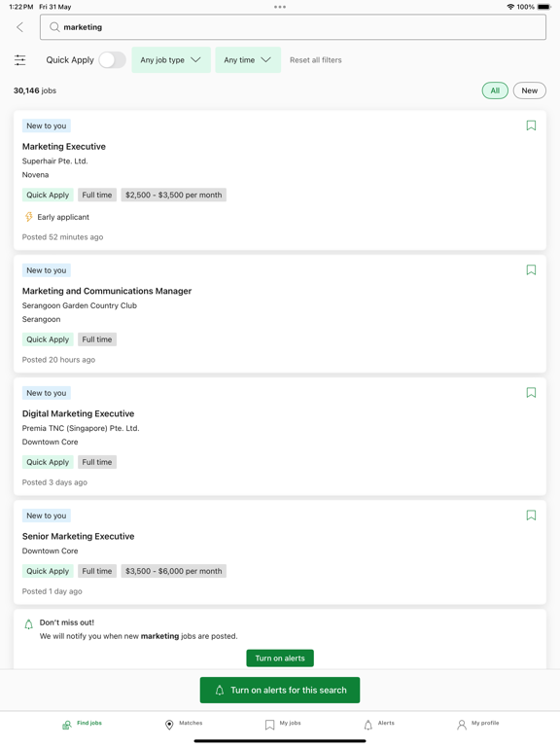The height and width of the screenshot is (747, 560).
Task: Click the $2,500 - $3,500 per month tag
Action: click(x=174, y=195)
